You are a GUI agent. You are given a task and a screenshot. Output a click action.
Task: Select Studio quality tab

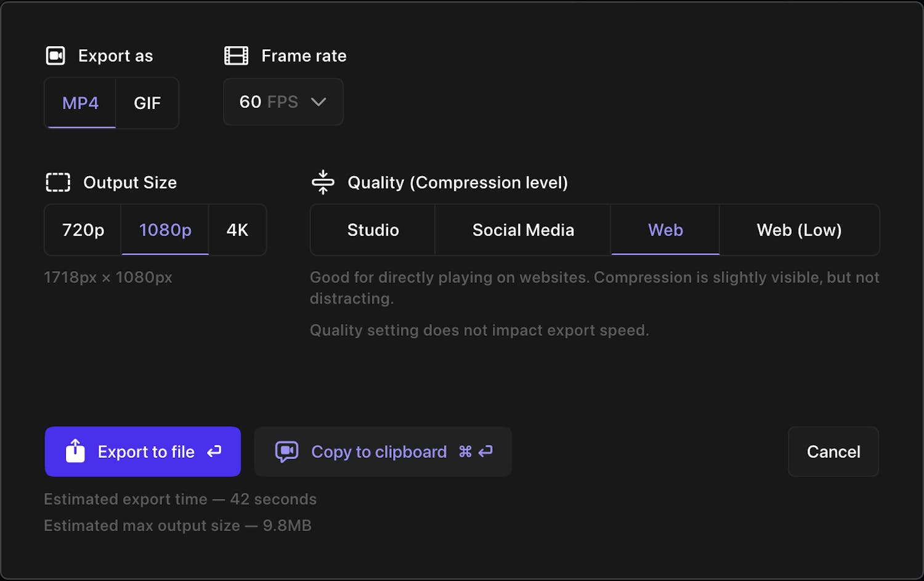(x=373, y=230)
